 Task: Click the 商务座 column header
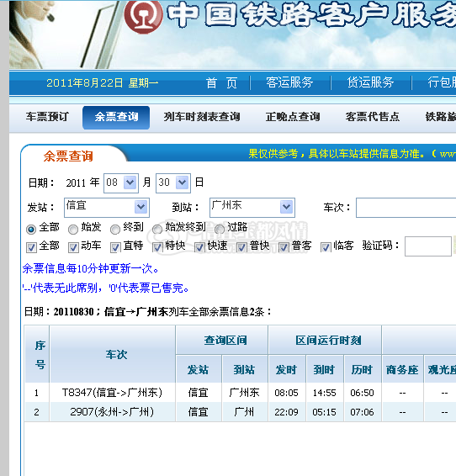coord(402,370)
